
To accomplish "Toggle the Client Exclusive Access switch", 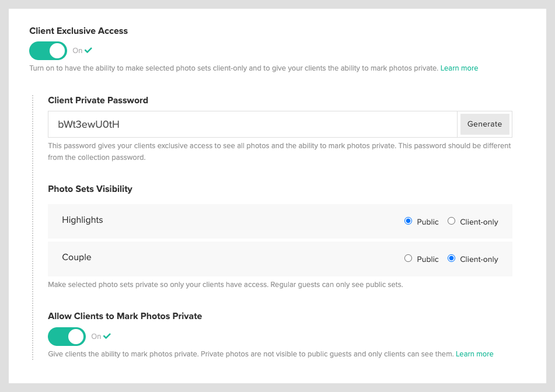I will coord(48,51).
